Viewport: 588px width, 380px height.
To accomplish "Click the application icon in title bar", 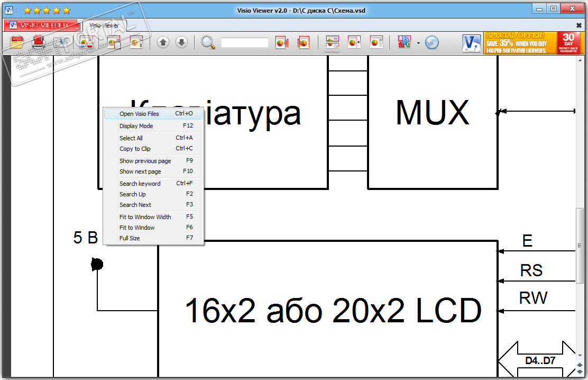I will (x=8, y=10).
